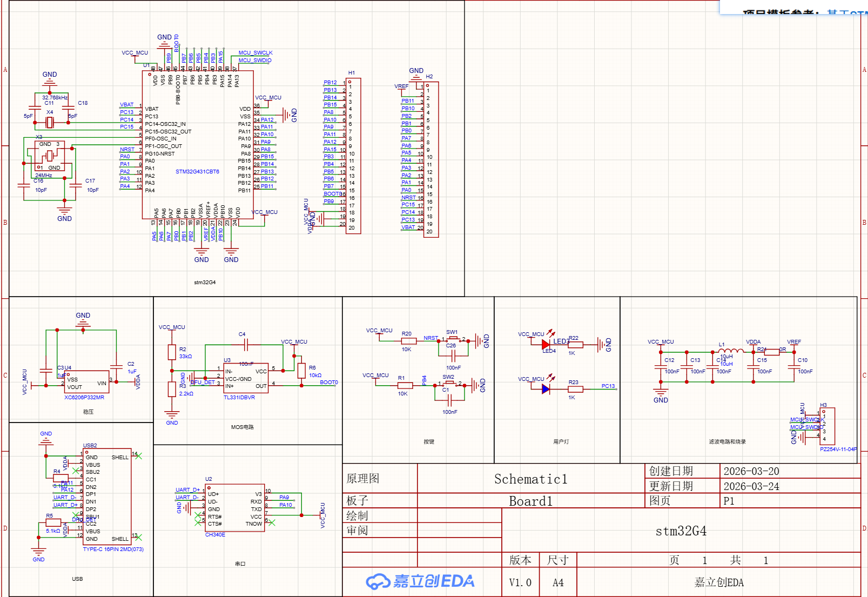Click the blue LED connected to PC13
This screenshot has height=597, width=868.
click(x=546, y=388)
